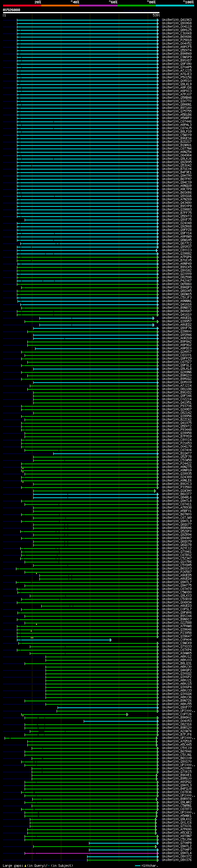Screen dimensions: 197x868
Task: Open hit UniRef100_Q8H1Z5
Action: (177, 30)
